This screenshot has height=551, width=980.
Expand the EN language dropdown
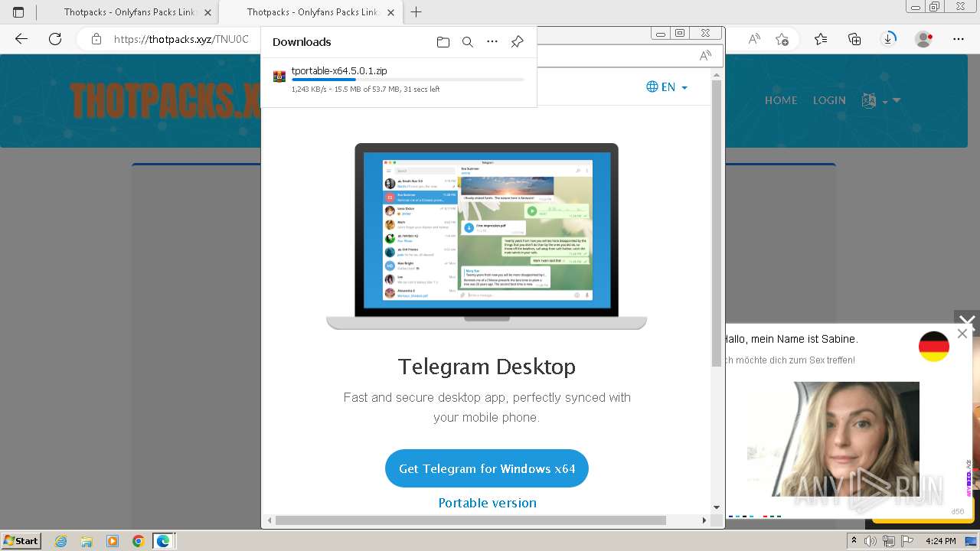pyautogui.click(x=667, y=87)
